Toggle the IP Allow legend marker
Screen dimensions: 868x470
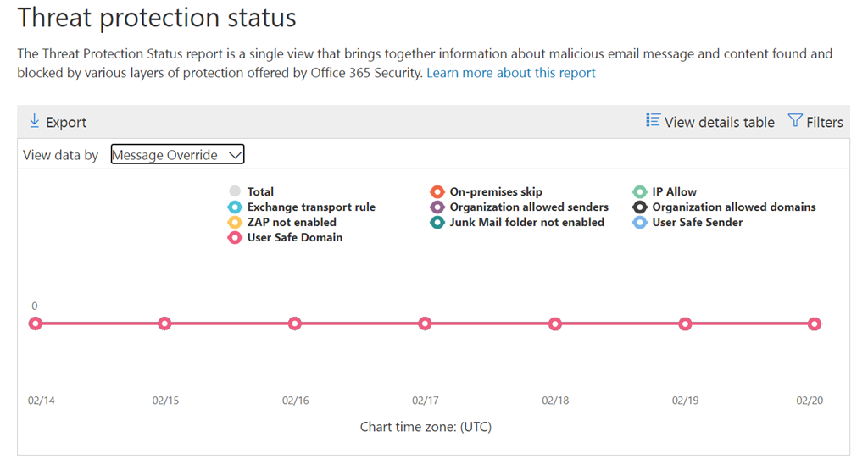click(640, 192)
